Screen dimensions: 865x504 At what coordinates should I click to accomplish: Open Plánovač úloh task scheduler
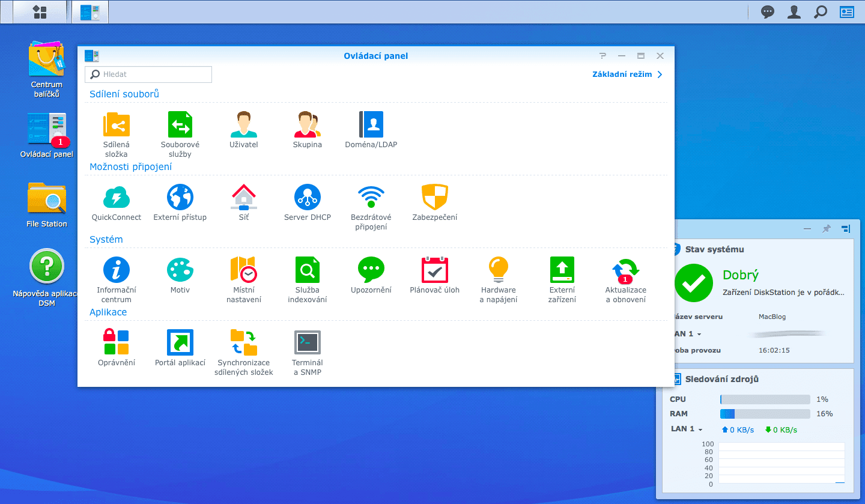(x=435, y=275)
